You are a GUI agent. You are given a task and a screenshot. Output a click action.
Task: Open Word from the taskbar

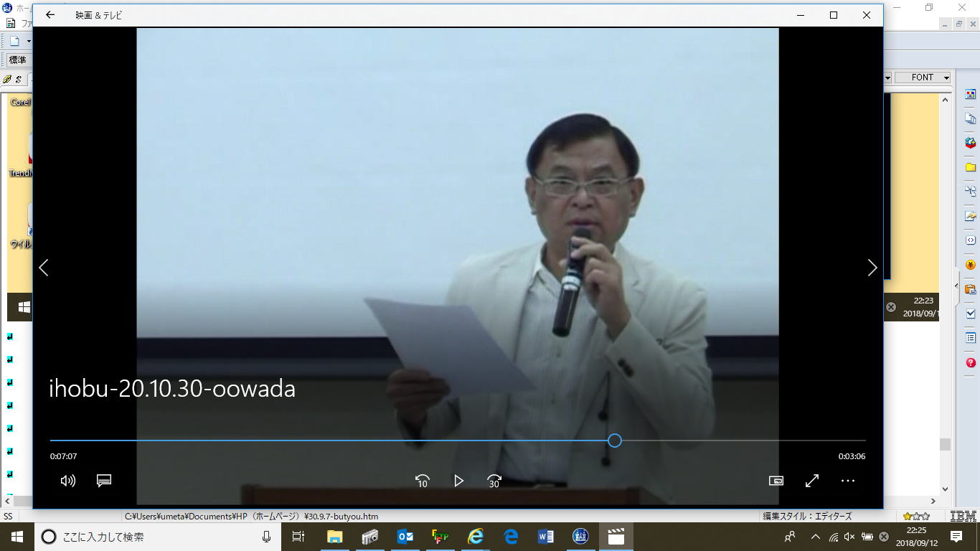click(x=545, y=537)
